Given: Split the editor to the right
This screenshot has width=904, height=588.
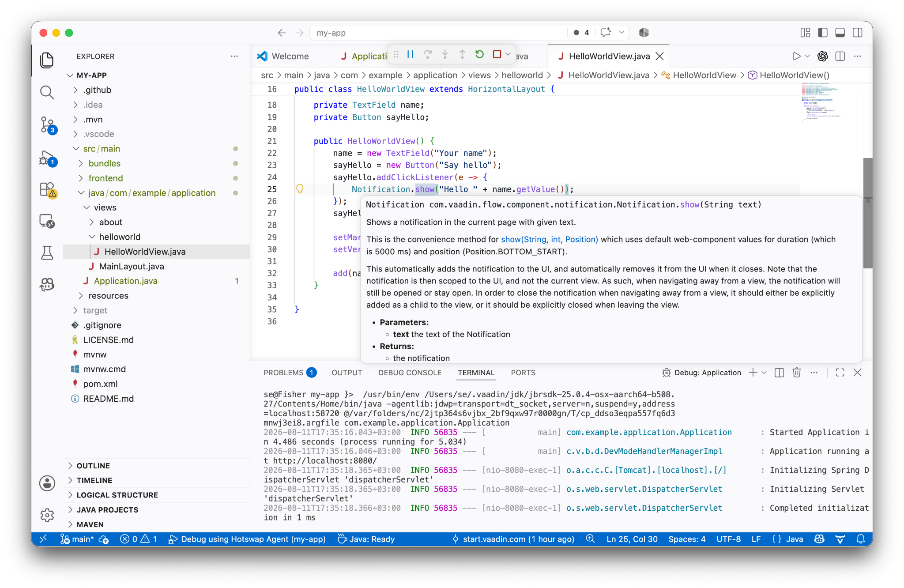Looking at the screenshot, I should [x=840, y=56].
